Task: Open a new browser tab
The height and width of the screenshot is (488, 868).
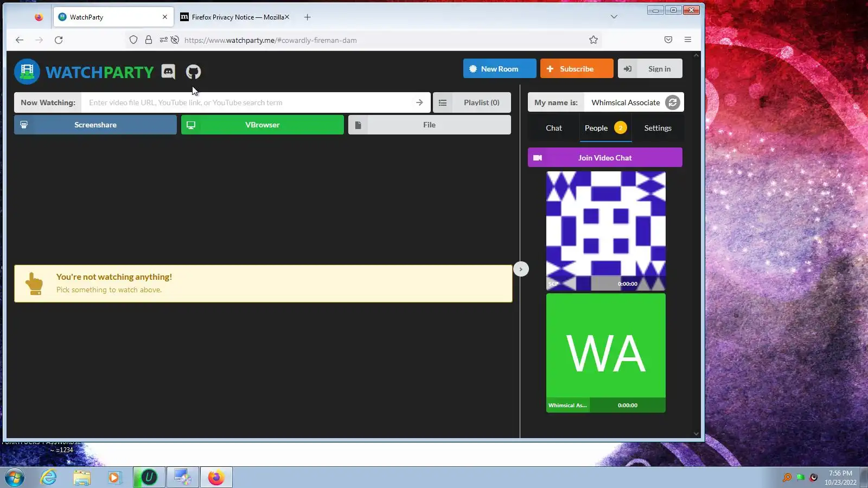Action: point(308,17)
